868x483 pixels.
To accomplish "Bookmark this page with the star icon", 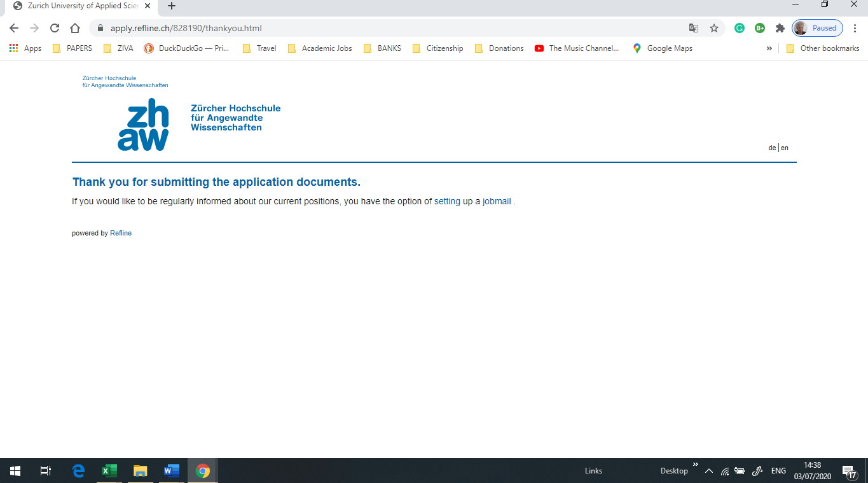I will point(714,28).
